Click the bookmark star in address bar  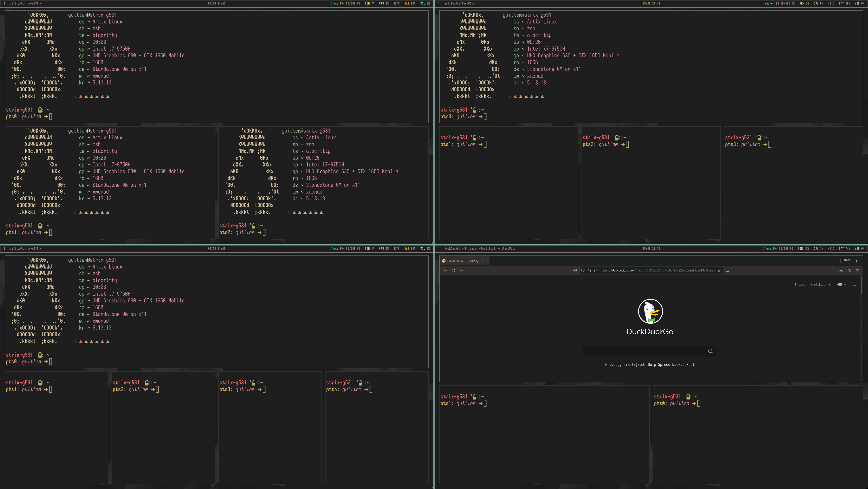pos(720,270)
